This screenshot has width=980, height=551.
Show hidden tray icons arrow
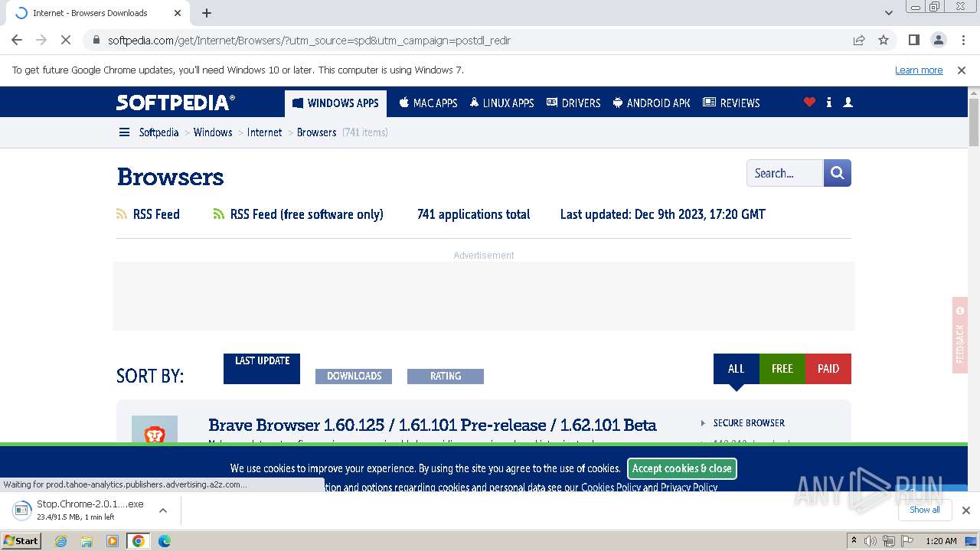pyautogui.click(x=854, y=541)
